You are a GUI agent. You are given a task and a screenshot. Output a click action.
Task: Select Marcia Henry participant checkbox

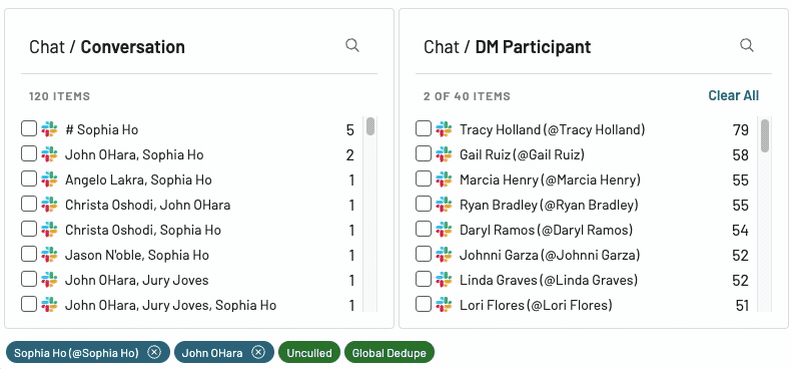click(423, 179)
